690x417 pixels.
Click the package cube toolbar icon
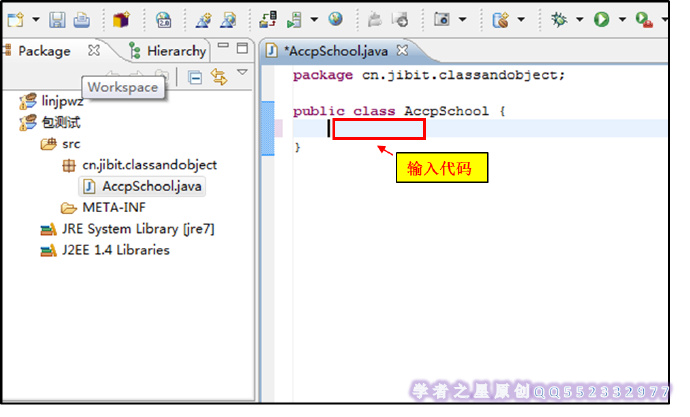click(x=121, y=20)
